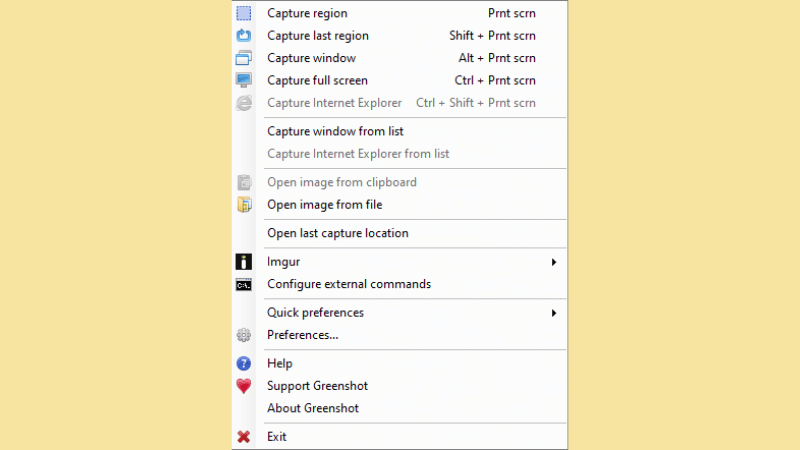
Task: Click the gear icon next to Preferences
Action: [x=244, y=335]
